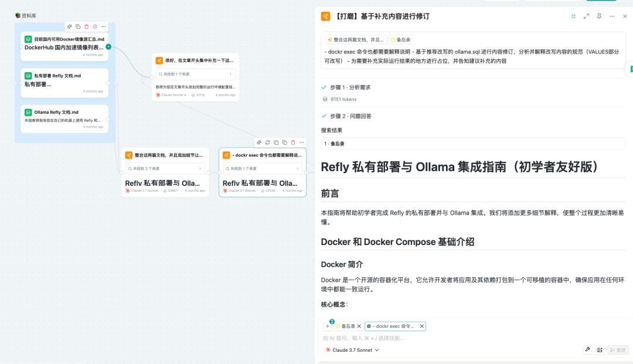The width and height of the screenshot is (633, 364).
Task: Open the search result 1 · 备忘录
Action: click(473, 144)
